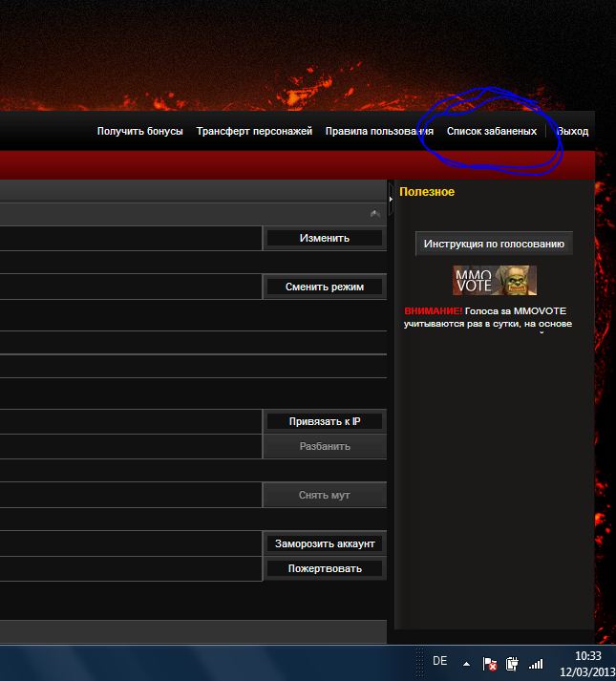The height and width of the screenshot is (681, 616).
Task: Open the Получить бонусы menu link
Action: [x=139, y=131]
